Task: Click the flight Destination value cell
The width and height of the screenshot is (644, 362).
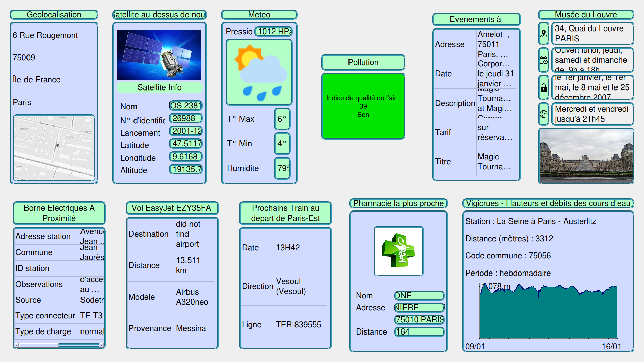Action: tap(194, 234)
